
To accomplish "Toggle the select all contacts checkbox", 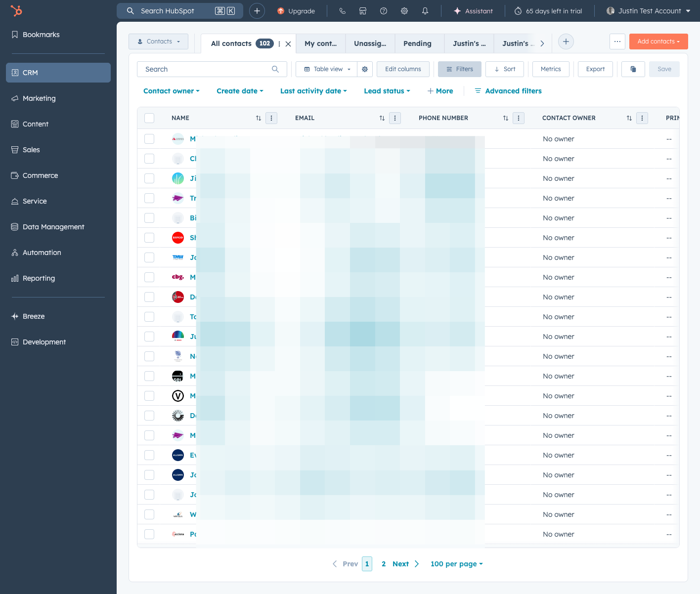I will (149, 118).
